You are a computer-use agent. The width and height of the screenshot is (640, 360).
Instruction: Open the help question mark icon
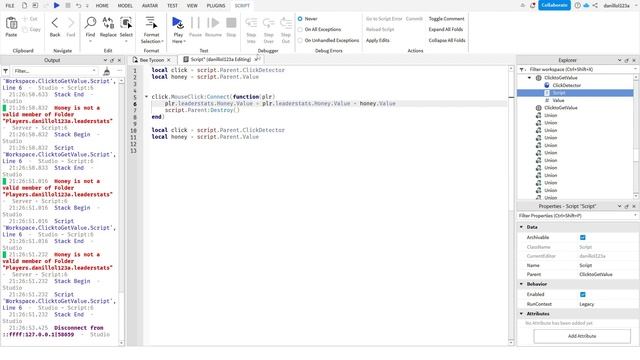point(578,5)
